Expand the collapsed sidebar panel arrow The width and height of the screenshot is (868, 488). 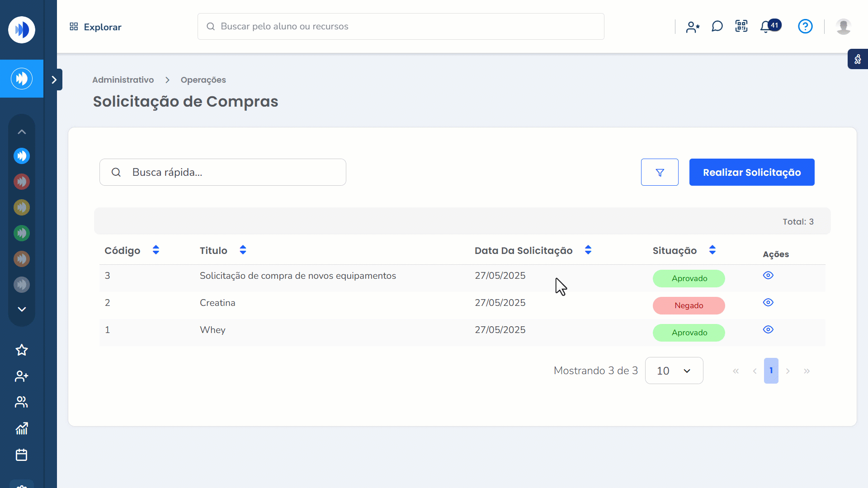coord(54,80)
